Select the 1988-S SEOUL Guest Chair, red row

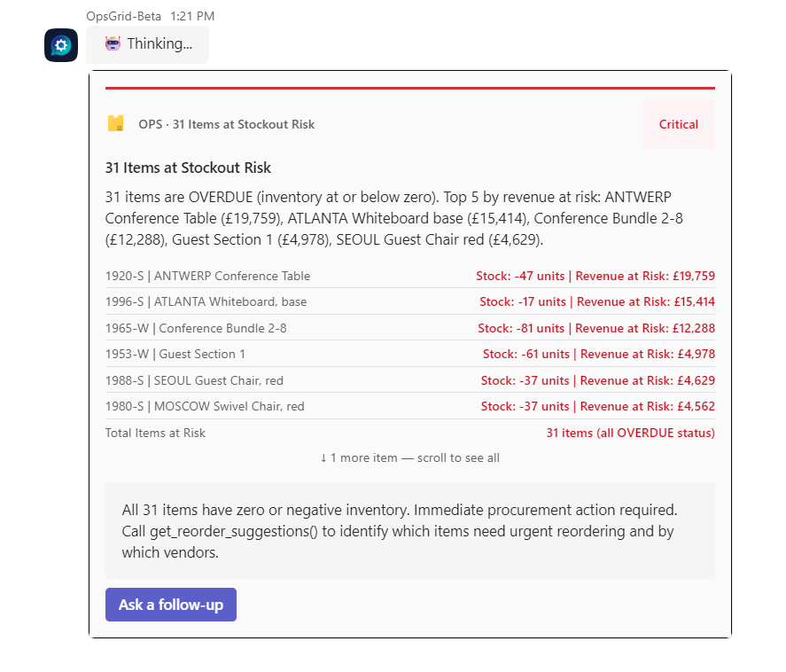(x=410, y=380)
